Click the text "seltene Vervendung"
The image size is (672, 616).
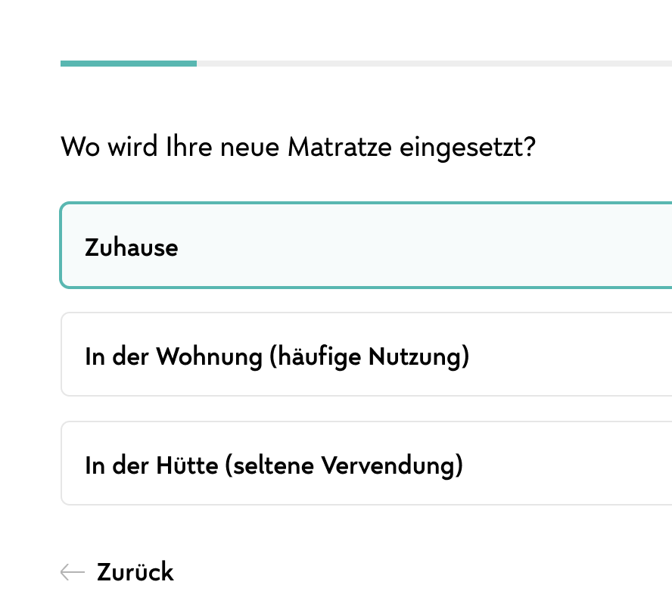click(x=344, y=465)
